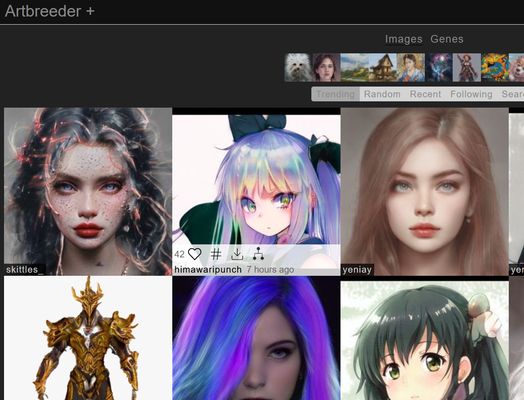Open the golden armored figure image
The width and height of the screenshot is (524, 400).
coord(88,338)
